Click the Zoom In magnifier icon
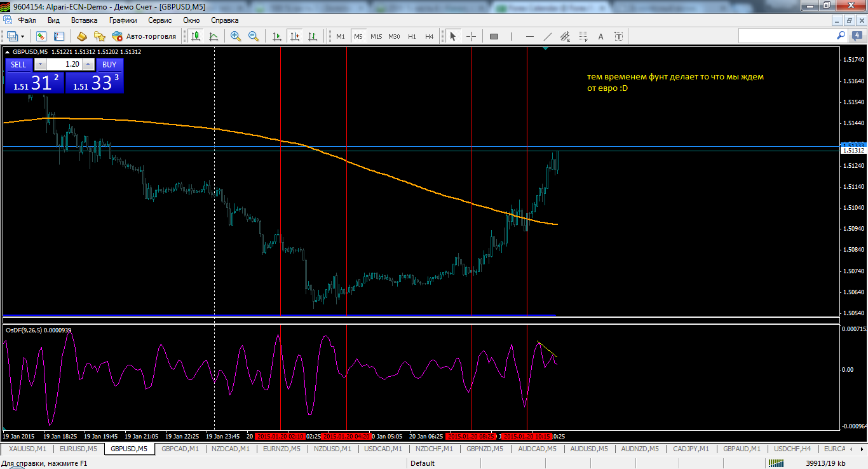868x469 pixels. 236,36
